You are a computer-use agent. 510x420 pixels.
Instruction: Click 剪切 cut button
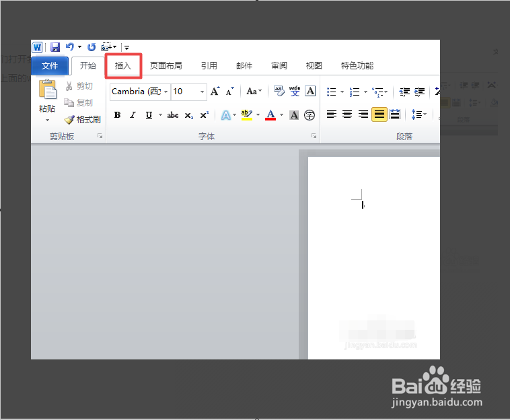point(79,86)
